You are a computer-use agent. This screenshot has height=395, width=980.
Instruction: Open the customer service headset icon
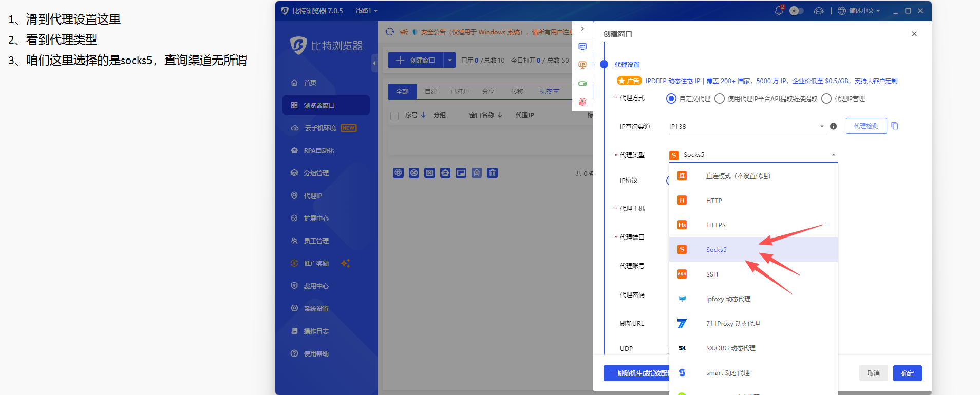pos(819,11)
